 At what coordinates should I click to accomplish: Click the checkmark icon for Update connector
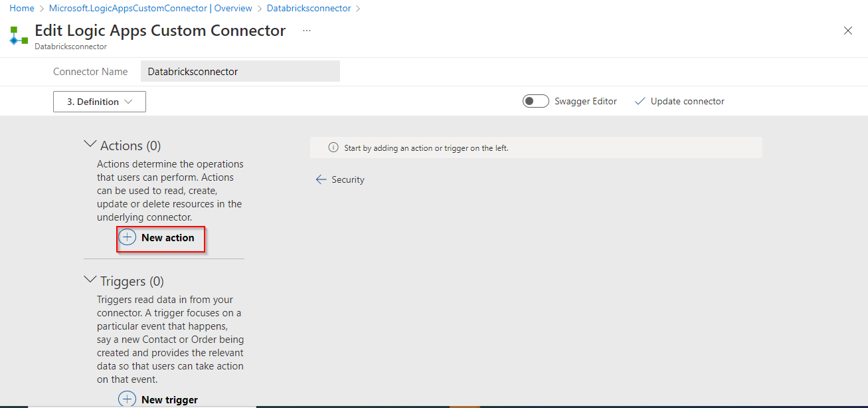pos(640,102)
